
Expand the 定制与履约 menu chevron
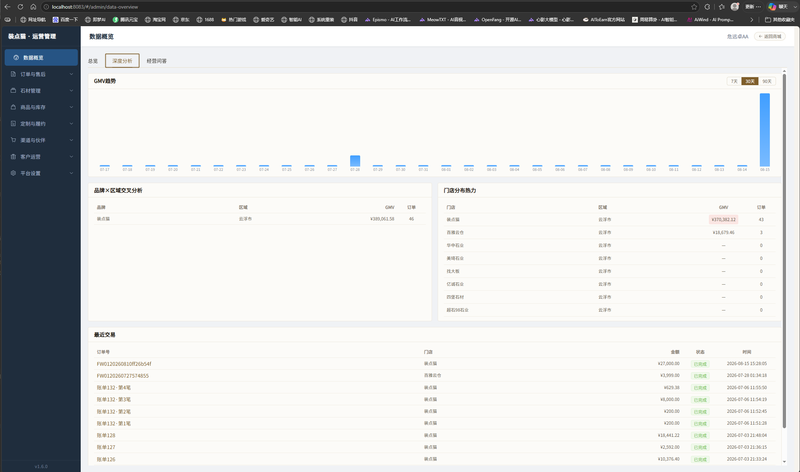71,123
